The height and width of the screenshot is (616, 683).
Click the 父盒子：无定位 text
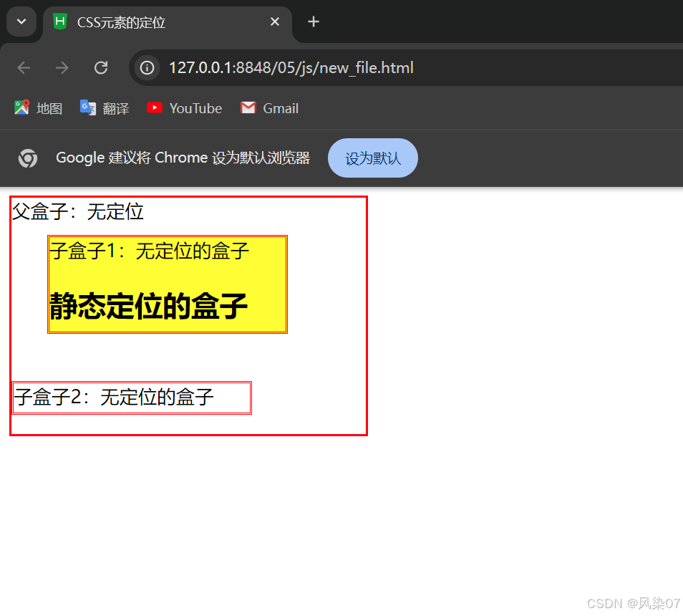point(77,212)
